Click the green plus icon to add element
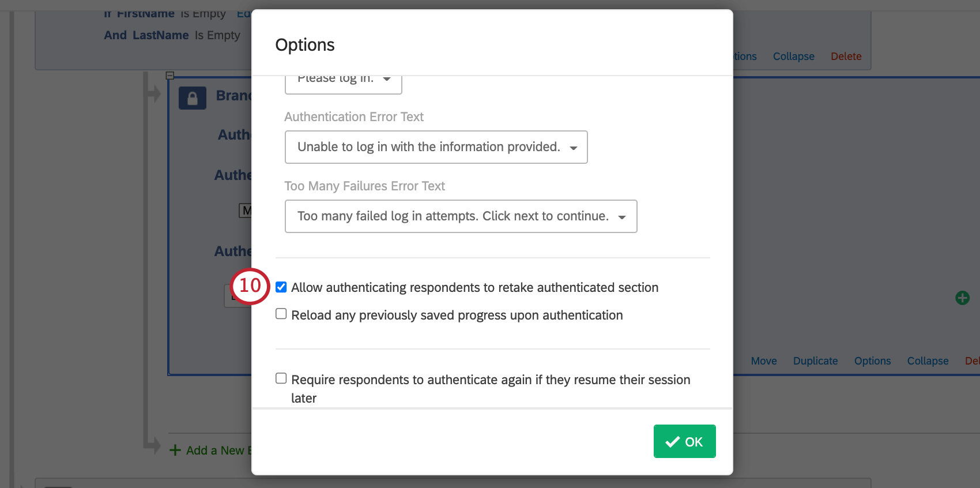This screenshot has height=488, width=980. (x=962, y=298)
